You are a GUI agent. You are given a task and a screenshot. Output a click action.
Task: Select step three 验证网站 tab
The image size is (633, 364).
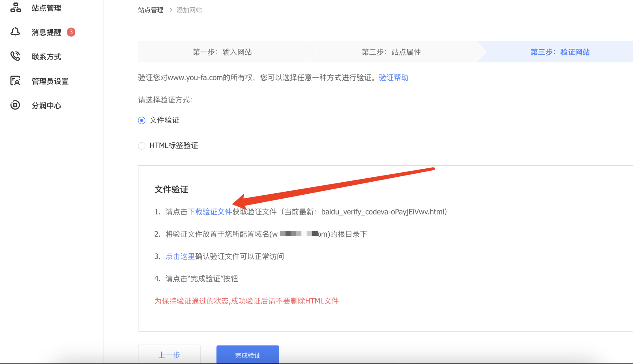coord(560,52)
